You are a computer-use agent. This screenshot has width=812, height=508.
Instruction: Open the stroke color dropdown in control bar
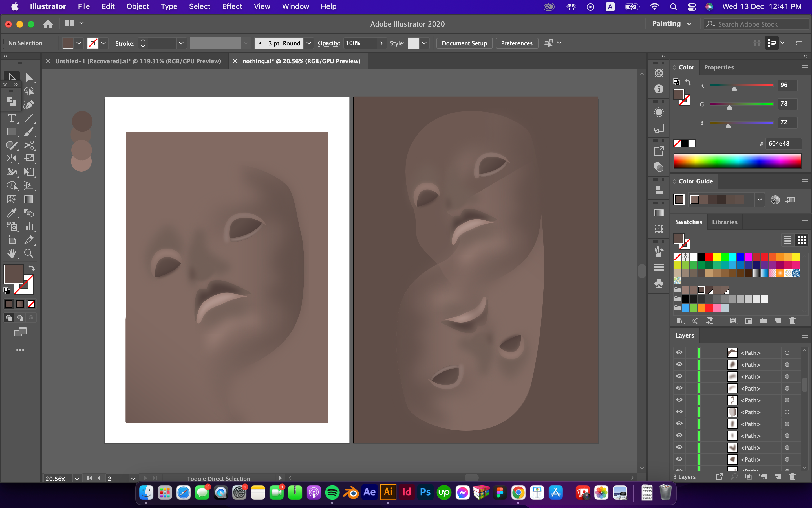pyautogui.click(x=103, y=43)
